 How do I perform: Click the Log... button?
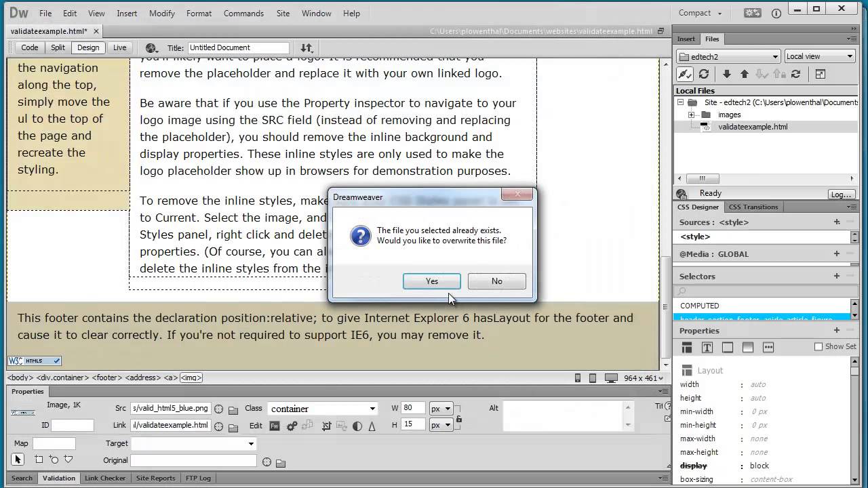[x=841, y=194]
